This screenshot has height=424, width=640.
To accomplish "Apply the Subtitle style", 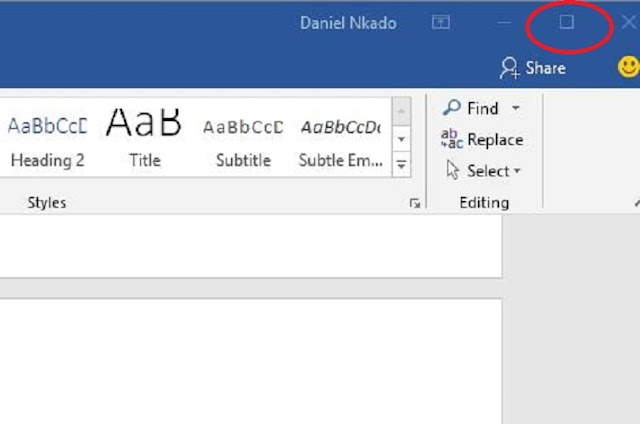I will pos(243,139).
